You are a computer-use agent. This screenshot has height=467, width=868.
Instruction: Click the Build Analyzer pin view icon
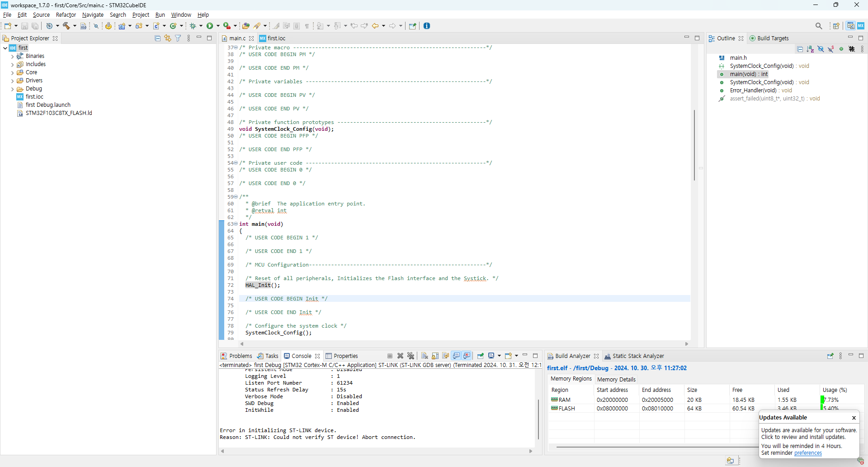point(830,356)
